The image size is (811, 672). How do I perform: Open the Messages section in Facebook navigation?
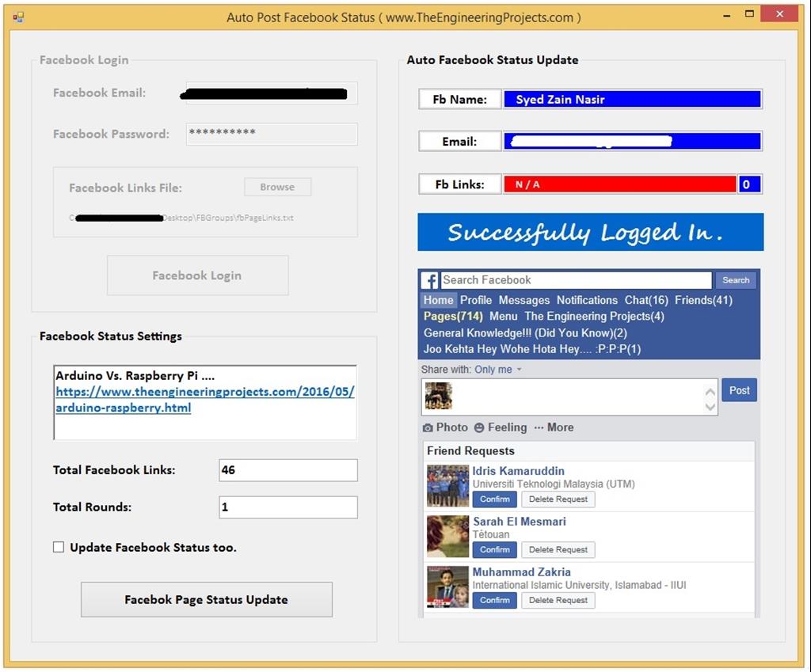(524, 301)
